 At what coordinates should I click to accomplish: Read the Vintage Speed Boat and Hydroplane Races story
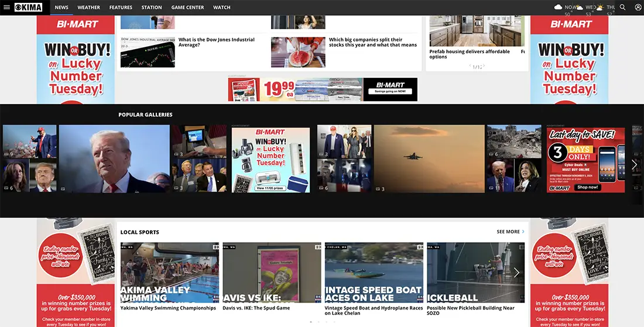click(374, 311)
